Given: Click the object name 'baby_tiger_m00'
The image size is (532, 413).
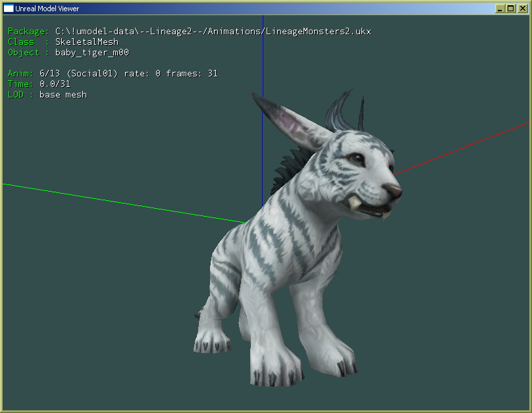Looking at the screenshot, I should click(x=92, y=53).
